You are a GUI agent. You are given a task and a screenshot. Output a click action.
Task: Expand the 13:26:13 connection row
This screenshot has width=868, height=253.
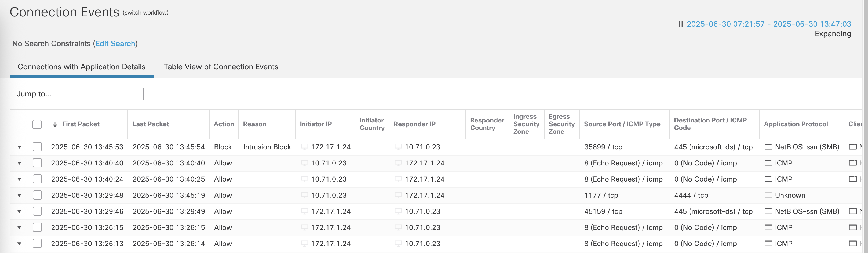[19, 244]
